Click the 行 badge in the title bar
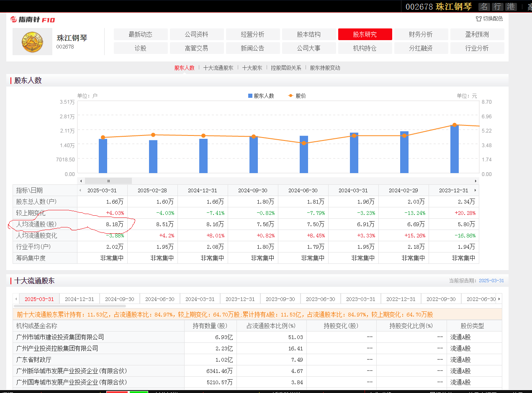532x393 pixels. 497,7
